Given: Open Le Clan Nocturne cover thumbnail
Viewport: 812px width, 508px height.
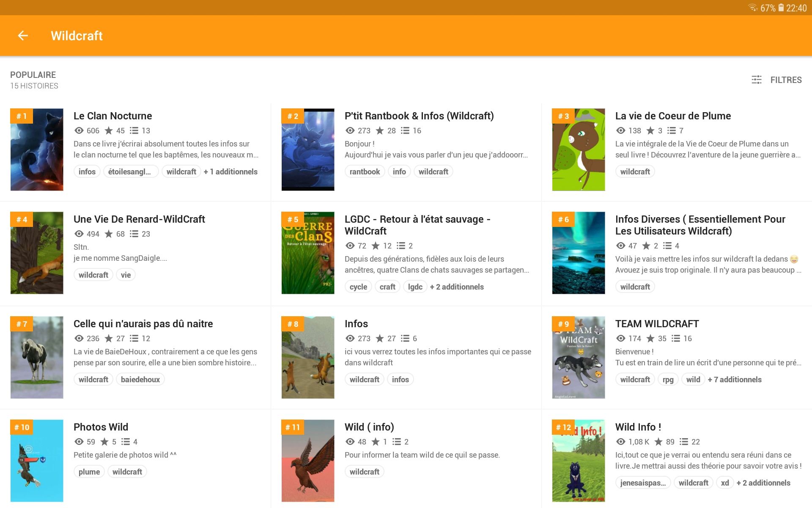Looking at the screenshot, I should [x=37, y=149].
